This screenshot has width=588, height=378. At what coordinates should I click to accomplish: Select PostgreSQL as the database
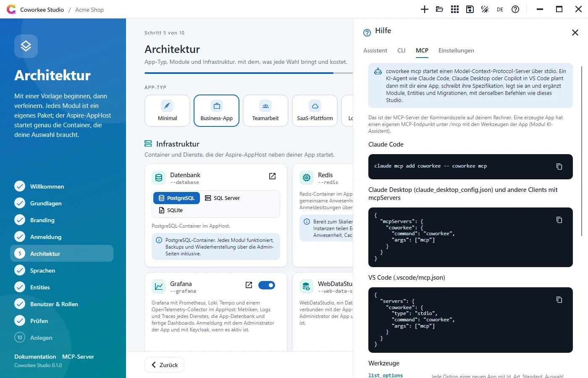pos(176,198)
